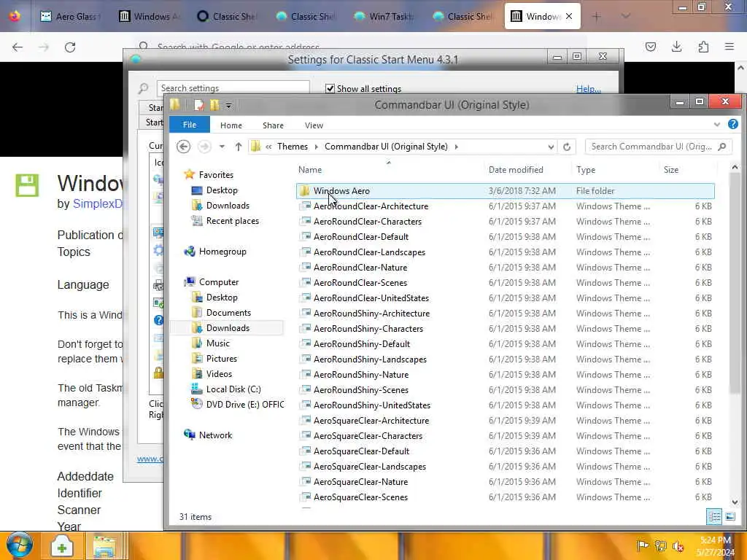Expand the Explorer ribbon chevron
Viewport: 747px width, 560px height.
tap(717, 125)
